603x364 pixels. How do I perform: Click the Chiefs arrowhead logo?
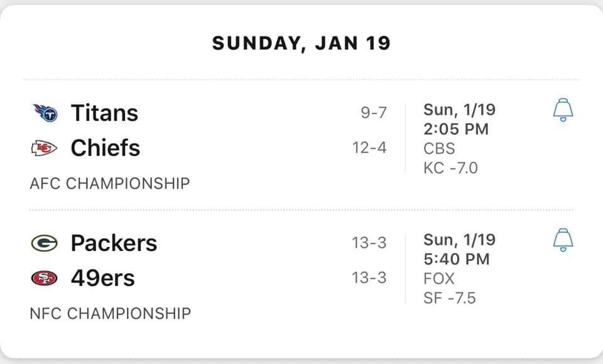[44, 148]
